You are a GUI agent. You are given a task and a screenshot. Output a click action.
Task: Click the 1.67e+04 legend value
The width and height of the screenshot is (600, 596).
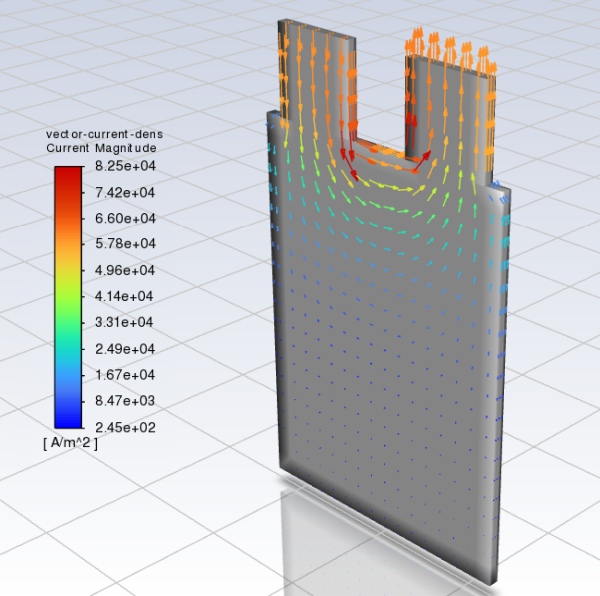pos(125,375)
